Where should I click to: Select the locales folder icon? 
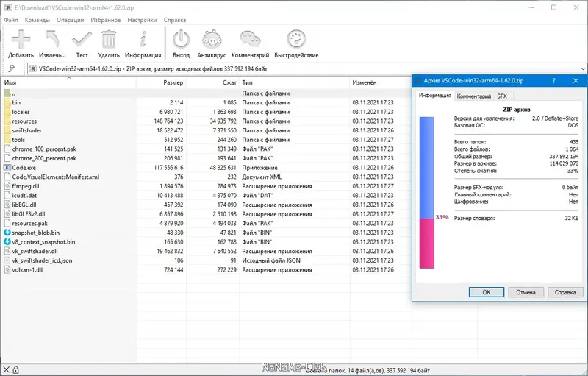pos(7,112)
